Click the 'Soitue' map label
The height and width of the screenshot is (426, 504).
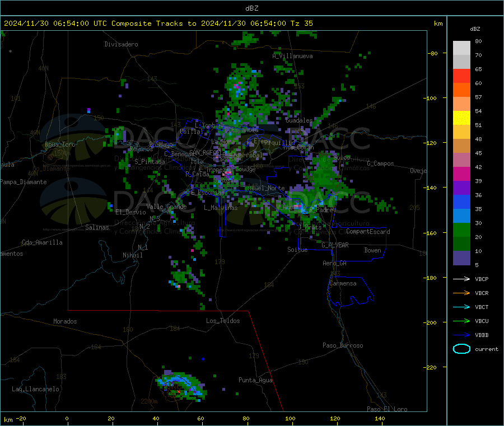[x=297, y=250]
